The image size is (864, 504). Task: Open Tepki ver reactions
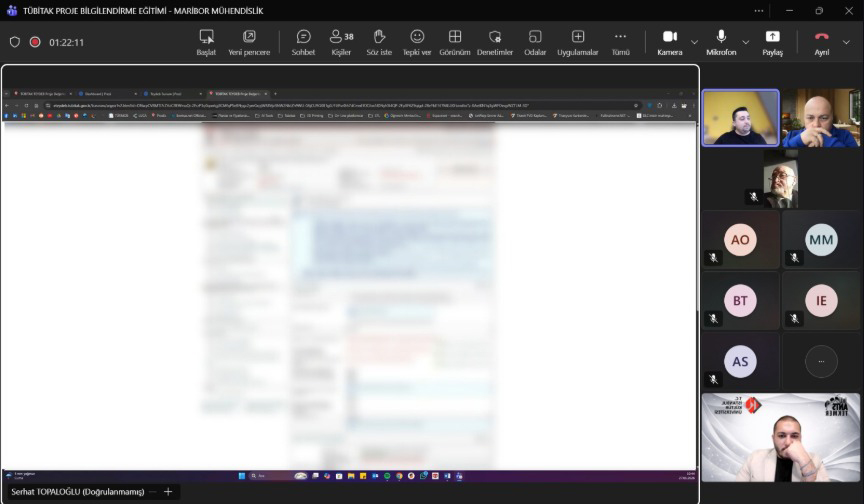417,42
